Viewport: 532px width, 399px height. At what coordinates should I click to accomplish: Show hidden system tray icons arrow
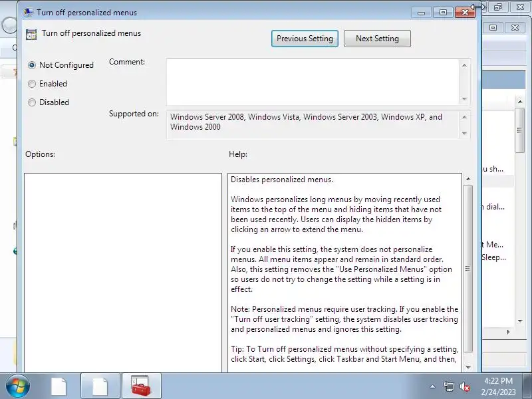tap(433, 386)
